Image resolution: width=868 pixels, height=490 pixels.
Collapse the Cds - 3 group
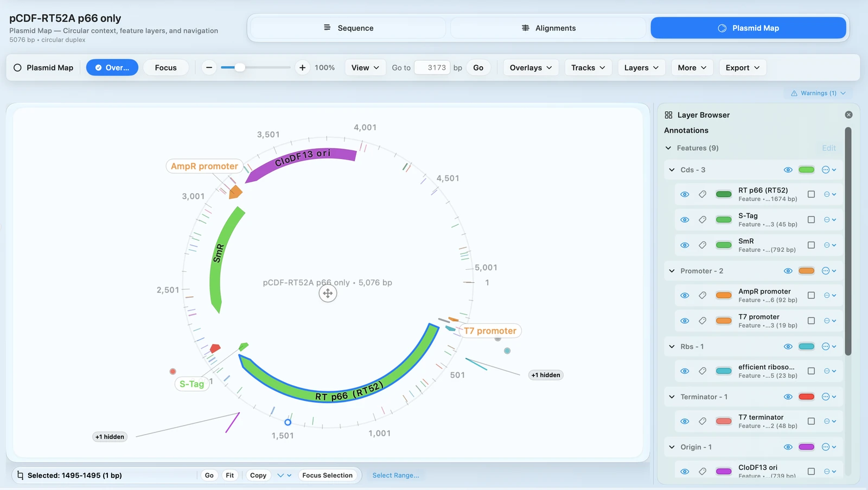coord(672,170)
